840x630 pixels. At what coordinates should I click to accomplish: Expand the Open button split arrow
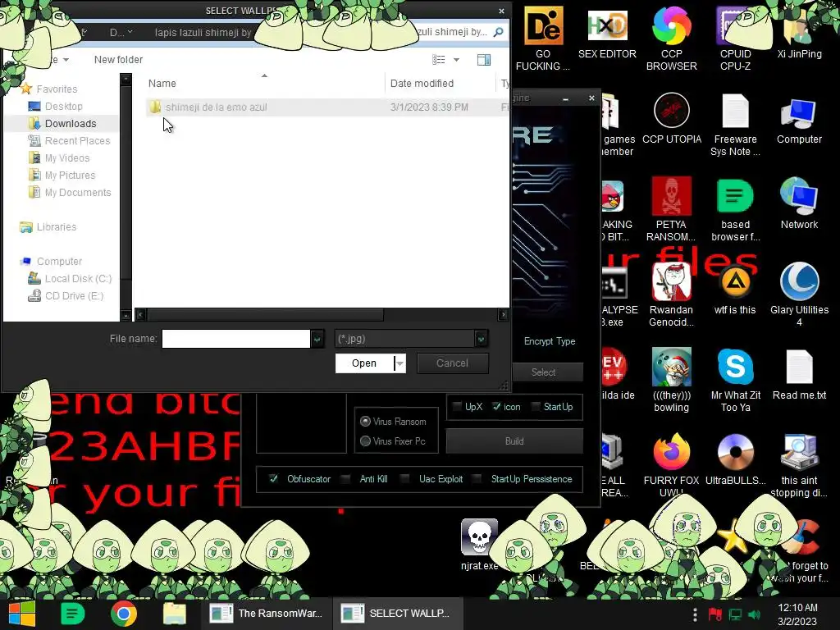pos(400,363)
